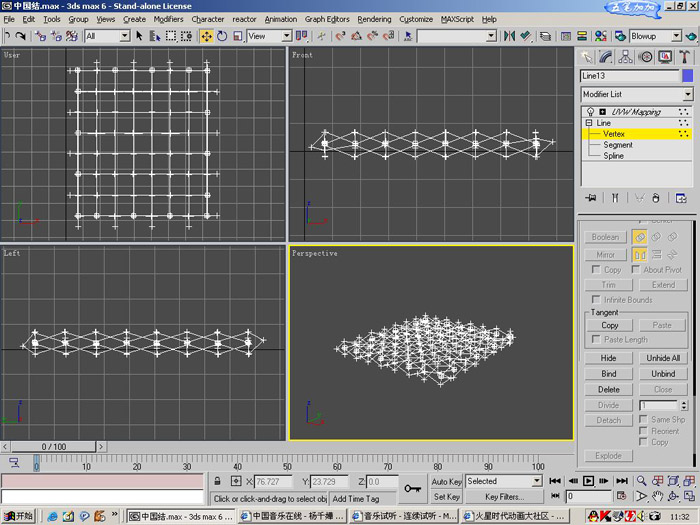The width and height of the screenshot is (700, 525).
Task: Click the Divide value spinner arrows
Action: (684, 405)
